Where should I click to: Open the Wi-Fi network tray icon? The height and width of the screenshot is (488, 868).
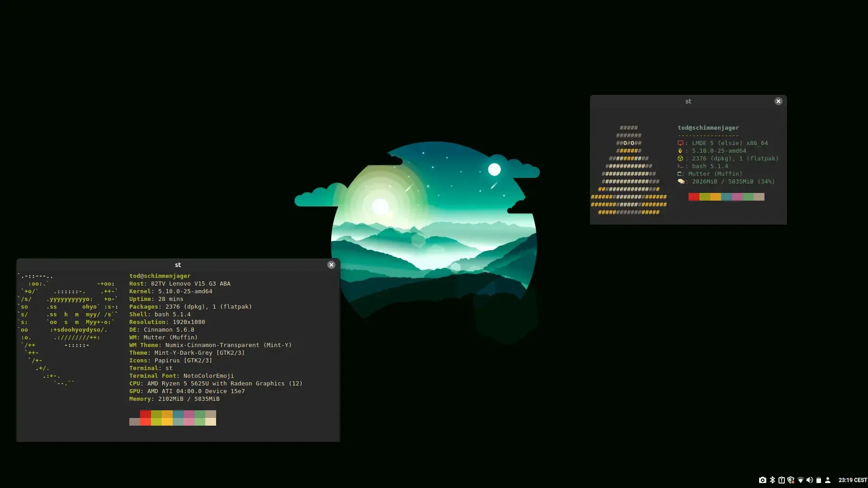[x=800, y=480]
